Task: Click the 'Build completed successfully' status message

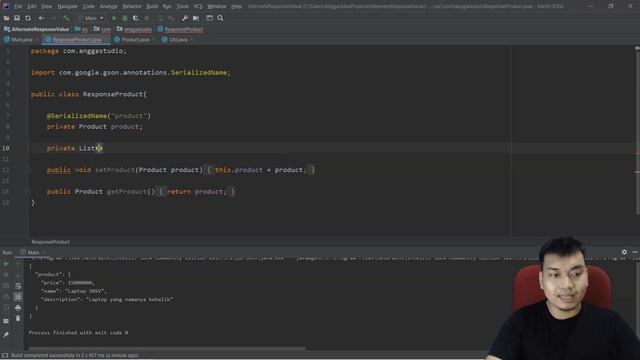Action: 74,356
